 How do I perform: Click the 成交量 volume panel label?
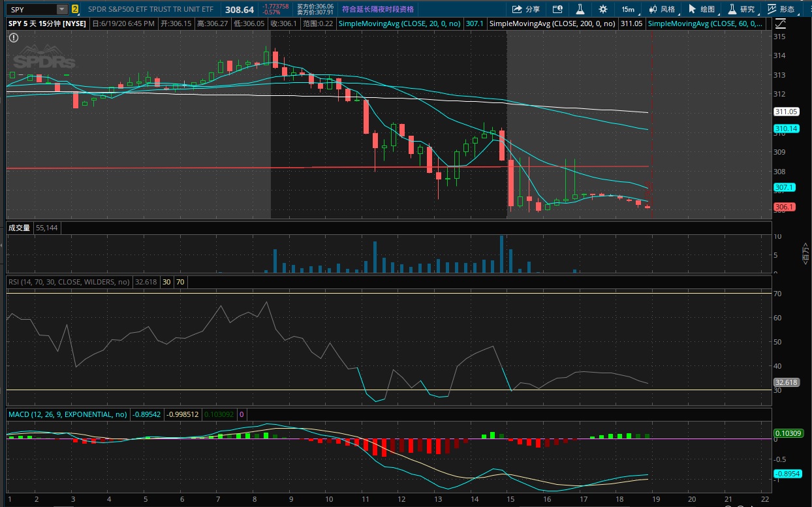tap(19, 228)
